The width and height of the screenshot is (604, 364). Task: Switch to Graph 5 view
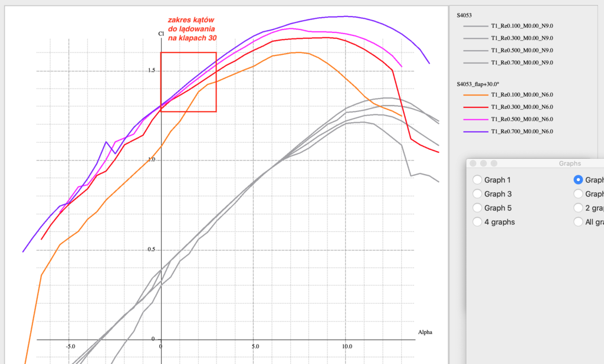(478, 208)
